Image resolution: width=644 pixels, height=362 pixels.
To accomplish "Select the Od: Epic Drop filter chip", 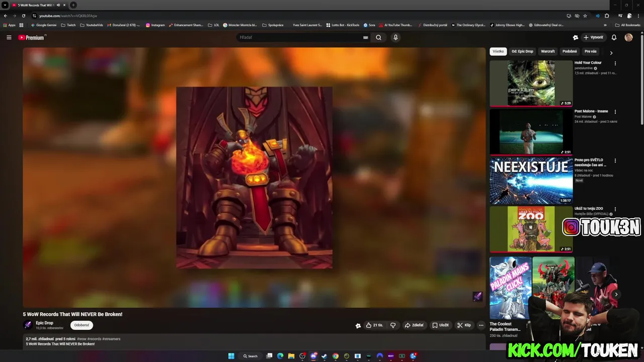I will [522, 51].
